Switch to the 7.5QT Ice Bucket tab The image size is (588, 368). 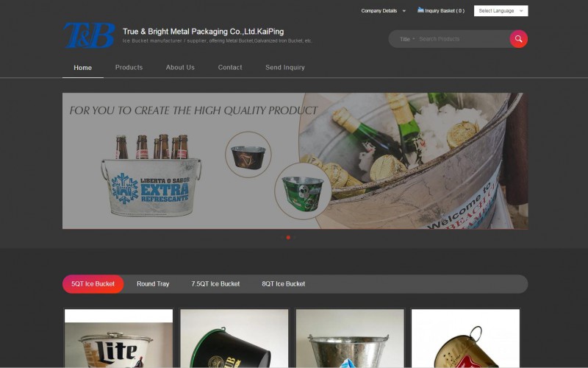[215, 284]
